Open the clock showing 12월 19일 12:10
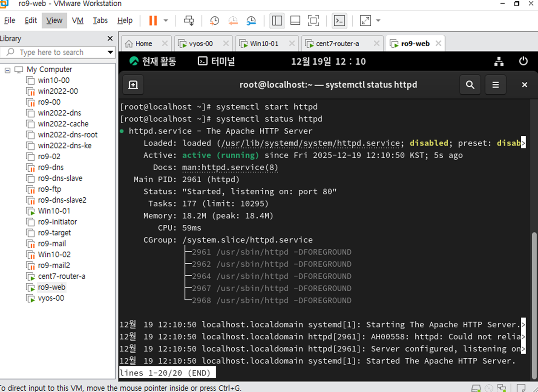 pos(328,61)
